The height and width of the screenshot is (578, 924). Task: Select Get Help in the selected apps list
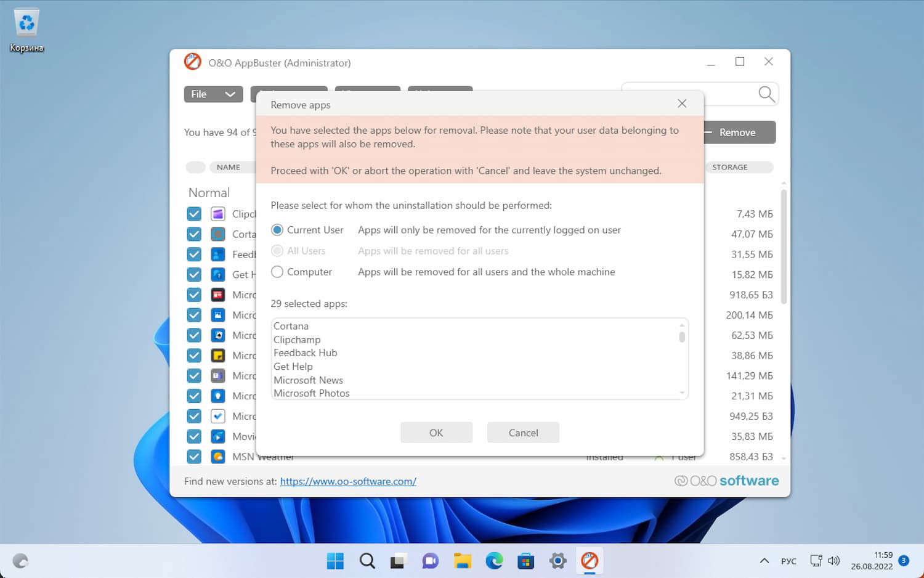293,367
